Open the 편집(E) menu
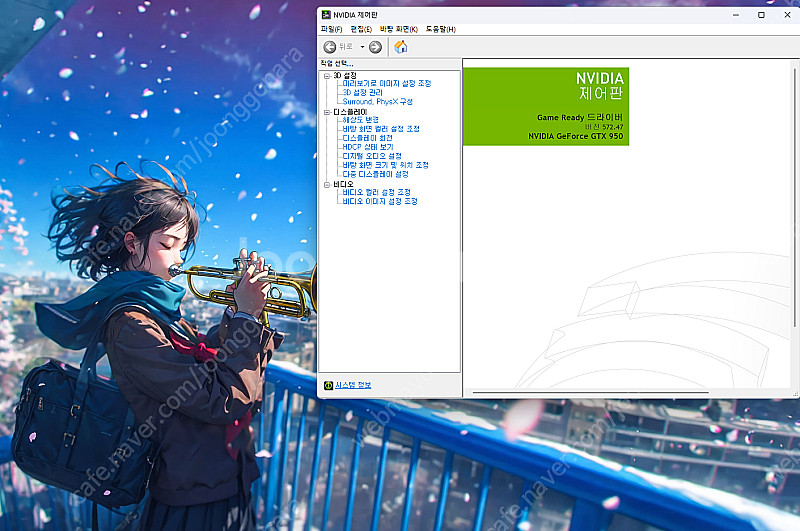 (361, 29)
